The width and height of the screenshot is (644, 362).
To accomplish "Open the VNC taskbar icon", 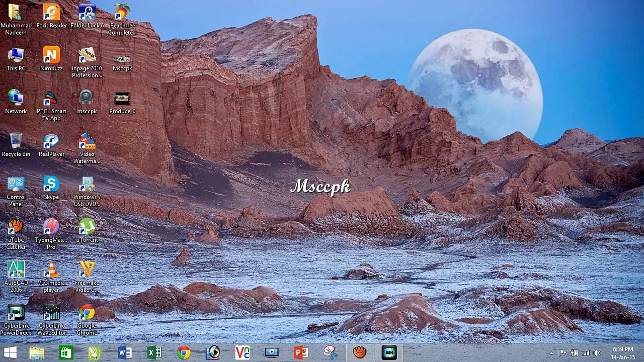I will click(242, 352).
